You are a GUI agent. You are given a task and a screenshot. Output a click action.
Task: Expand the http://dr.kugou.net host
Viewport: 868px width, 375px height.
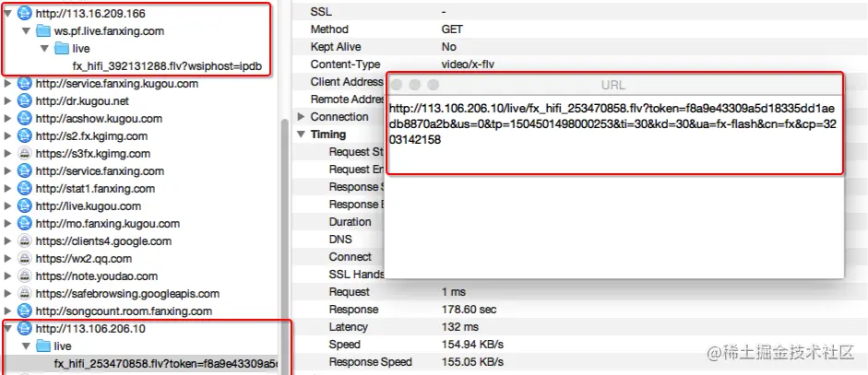[x=7, y=101]
